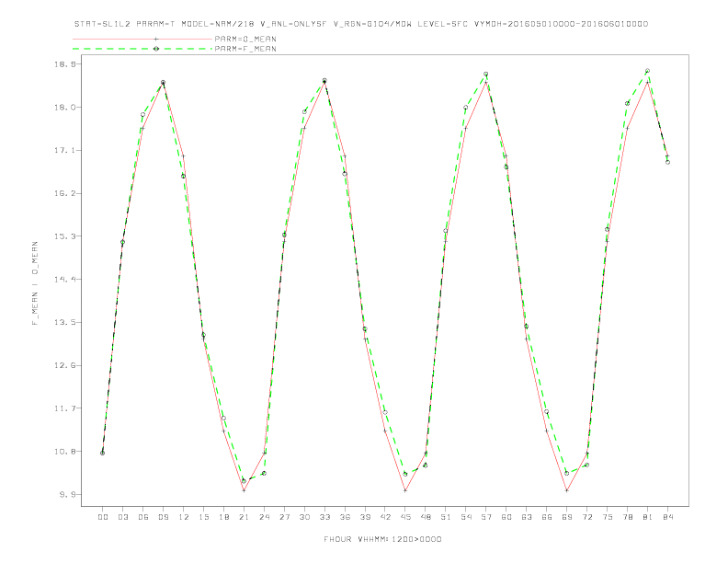This screenshot has height=563, width=728.
Task: Click the 15 forecast hour tick label
Action: click(203, 517)
